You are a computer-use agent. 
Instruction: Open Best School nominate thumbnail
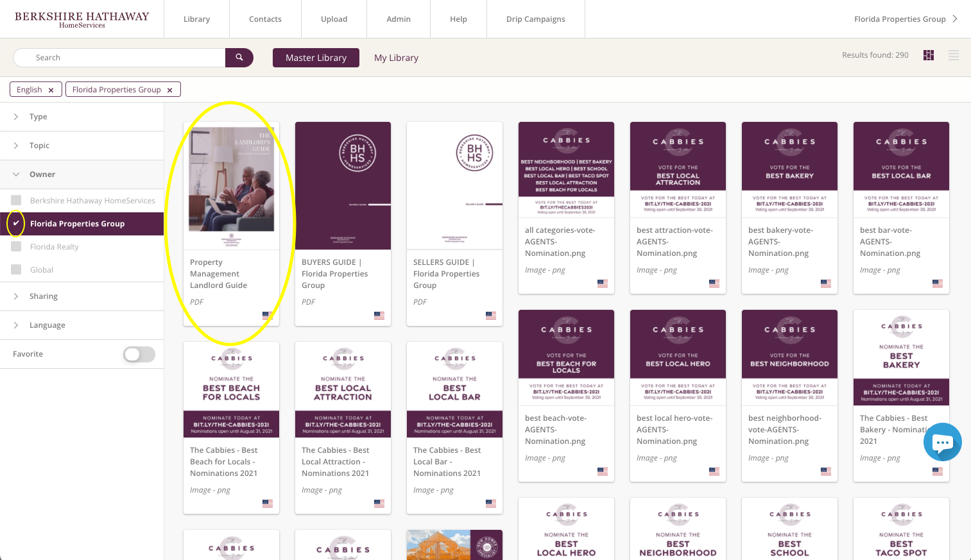[x=789, y=529]
